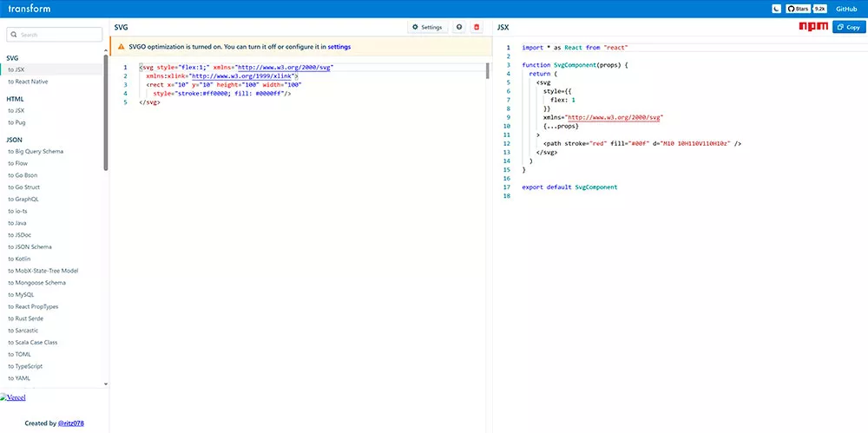Click the sidebar scroll down arrow
The height and width of the screenshot is (433, 868).
click(x=106, y=384)
